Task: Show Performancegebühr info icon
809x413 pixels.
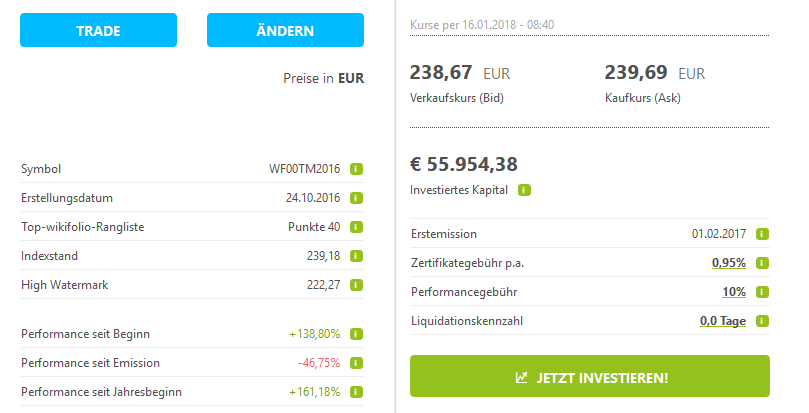Action: point(762,292)
